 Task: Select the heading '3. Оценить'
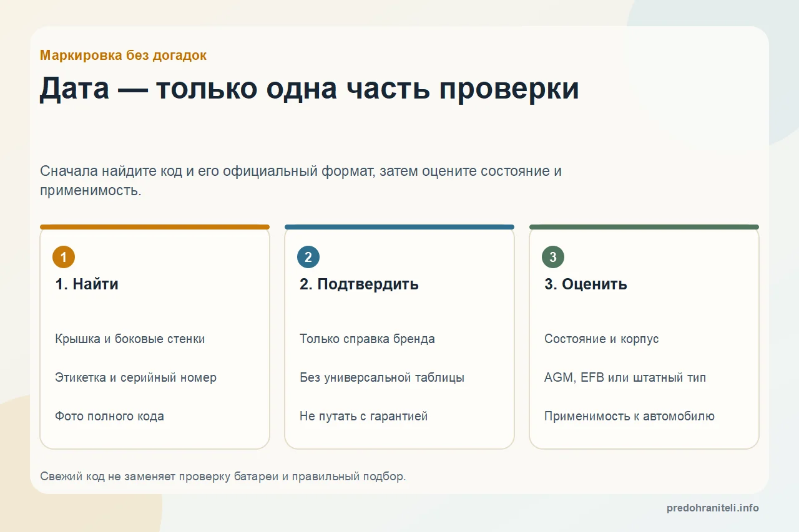pyautogui.click(x=586, y=284)
